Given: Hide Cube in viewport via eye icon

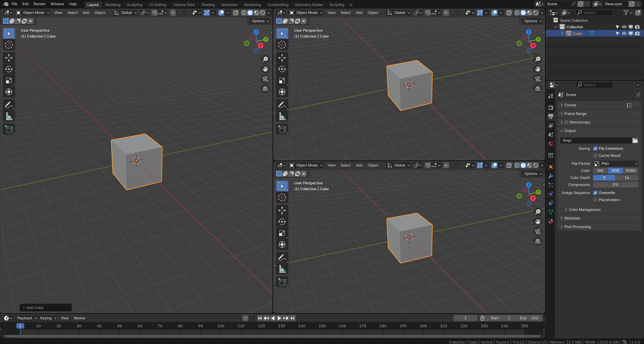Looking at the screenshot, I should [x=624, y=34].
